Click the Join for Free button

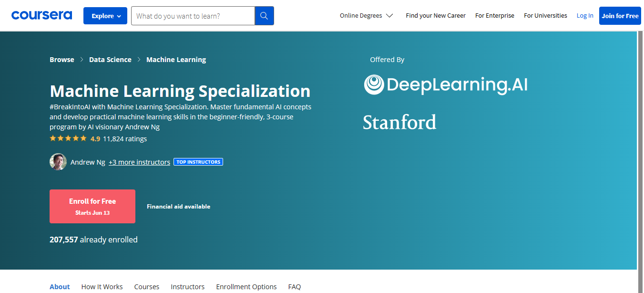tap(620, 16)
